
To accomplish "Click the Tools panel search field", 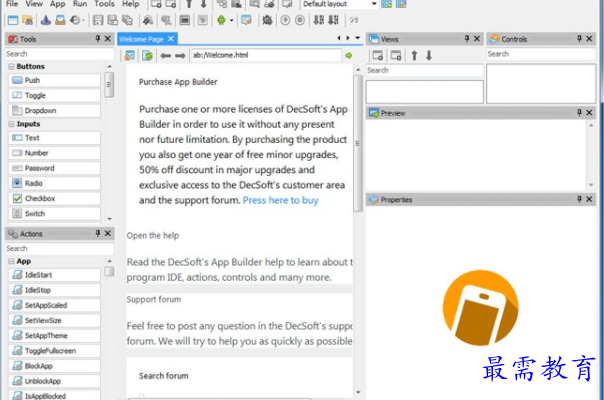I will point(60,54).
